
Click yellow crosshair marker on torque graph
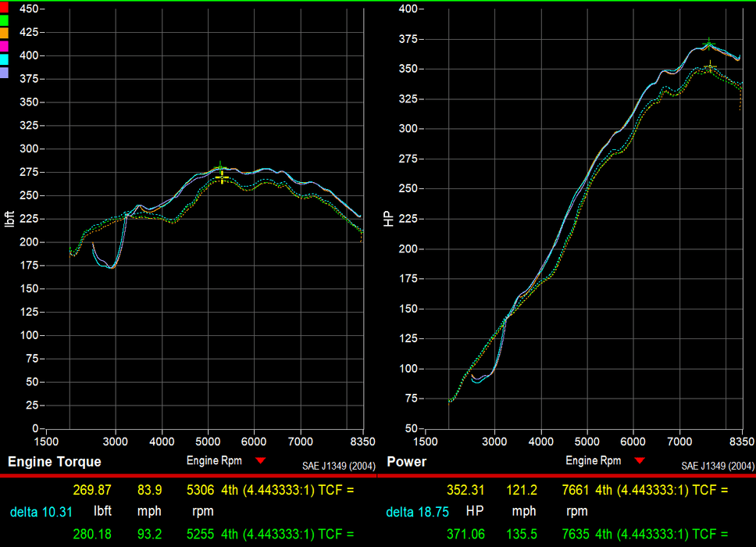[223, 177]
